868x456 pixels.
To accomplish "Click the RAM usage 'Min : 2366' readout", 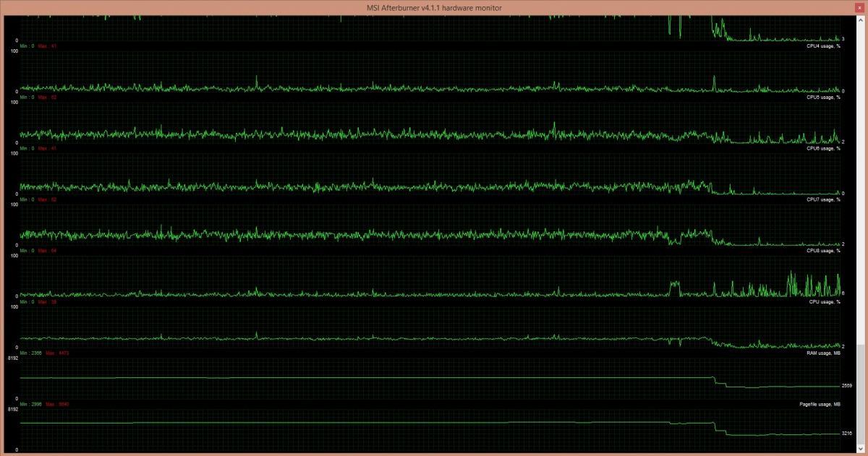I will (31, 353).
